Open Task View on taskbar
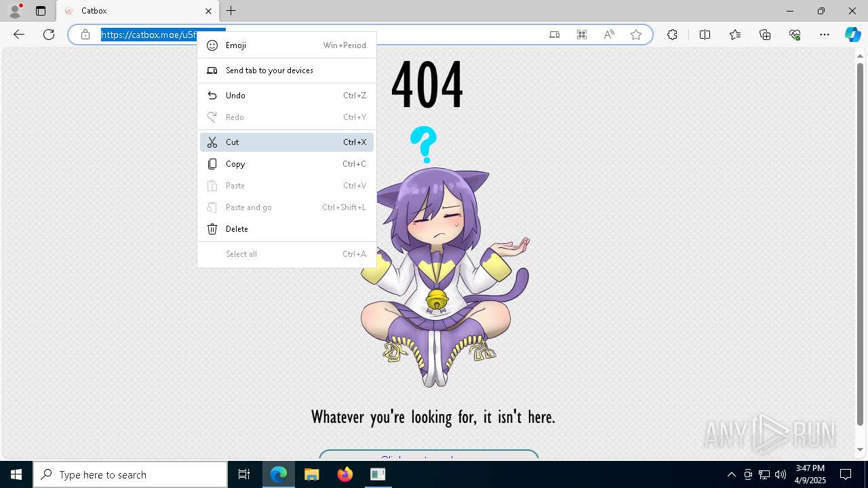 pos(244,474)
